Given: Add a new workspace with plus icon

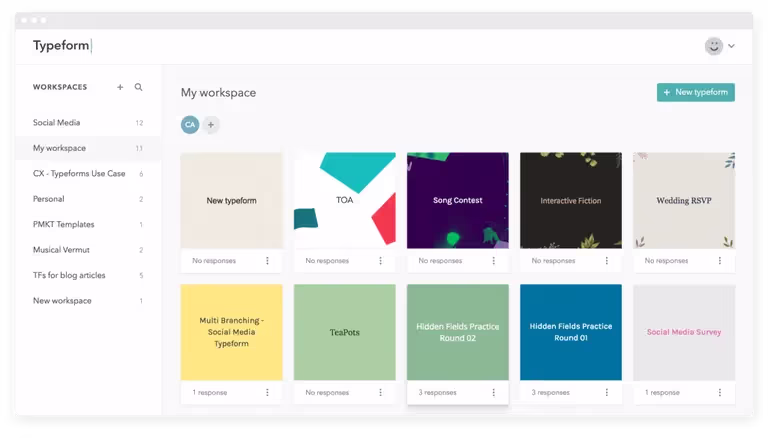Looking at the screenshot, I should coord(120,87).
